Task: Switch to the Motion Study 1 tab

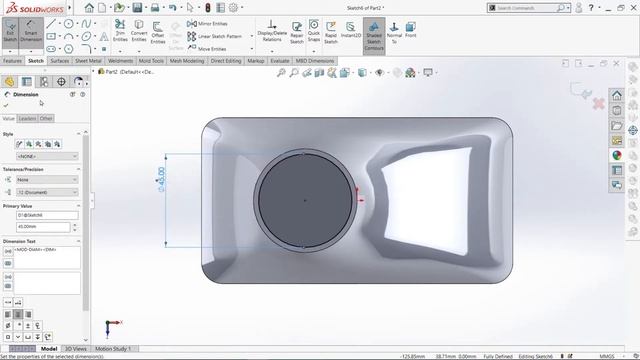Action: (x=113, y=349)
